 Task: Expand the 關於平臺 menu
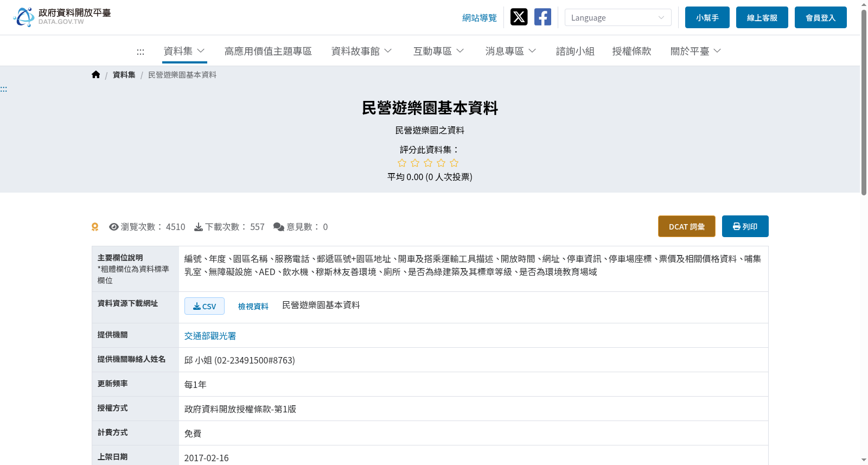pos(695,51)
